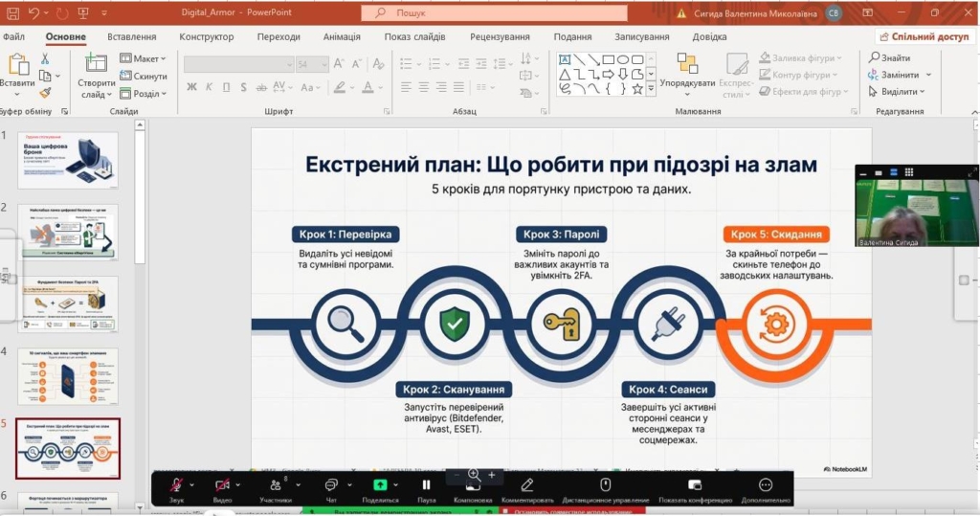Open the Дополнительно more options menu
980x516 pixels.
click(x=765, y=485)
